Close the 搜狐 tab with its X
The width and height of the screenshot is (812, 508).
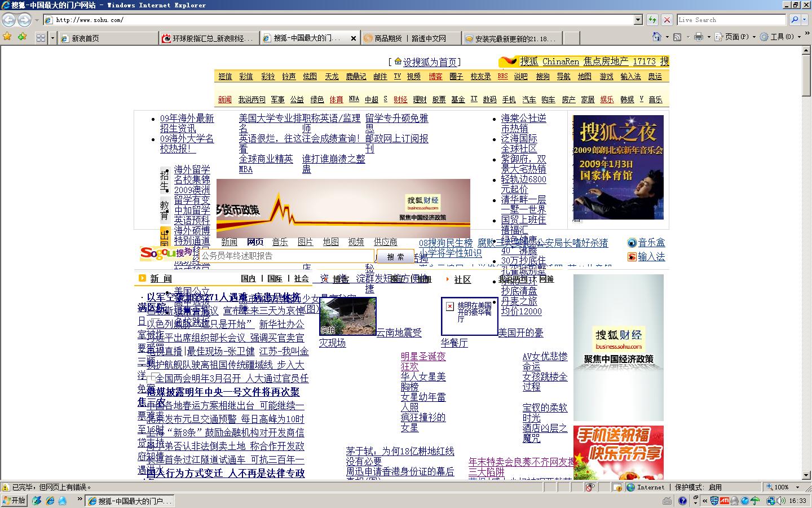pyautogui.click(x=354, y=38)
